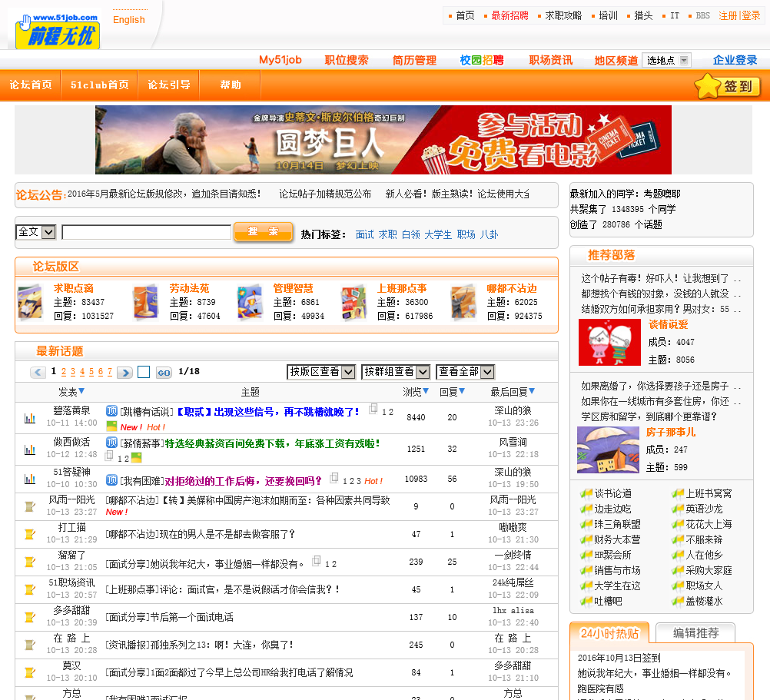
Task: Switch to 编辑推荐 tab
Action: click(696, 633)
